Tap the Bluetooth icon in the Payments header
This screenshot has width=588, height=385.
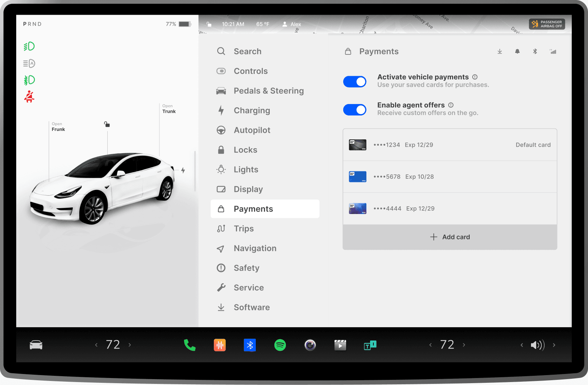click(x=535, y=51)
